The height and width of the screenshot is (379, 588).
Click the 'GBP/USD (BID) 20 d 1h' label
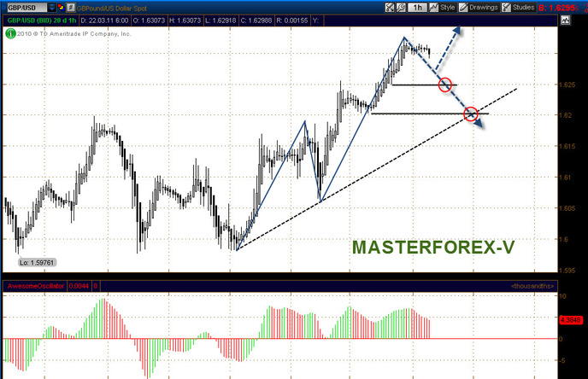(42, 20)
